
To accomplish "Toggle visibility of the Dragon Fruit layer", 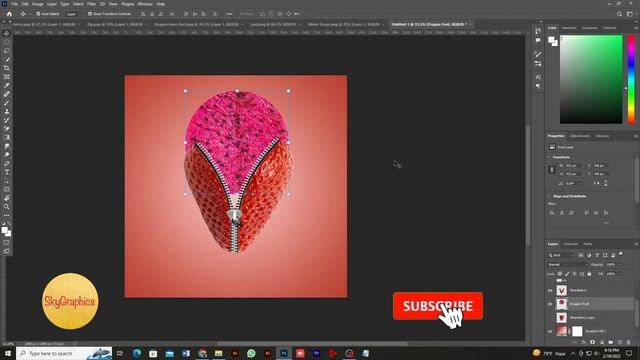I will click(x=550, y=304).
